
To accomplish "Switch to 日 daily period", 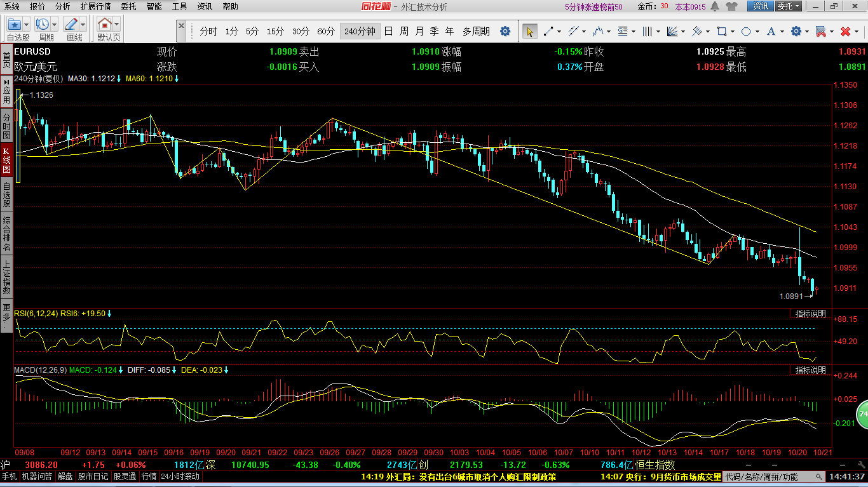I will pyautogui.click(x=388, y=31).
